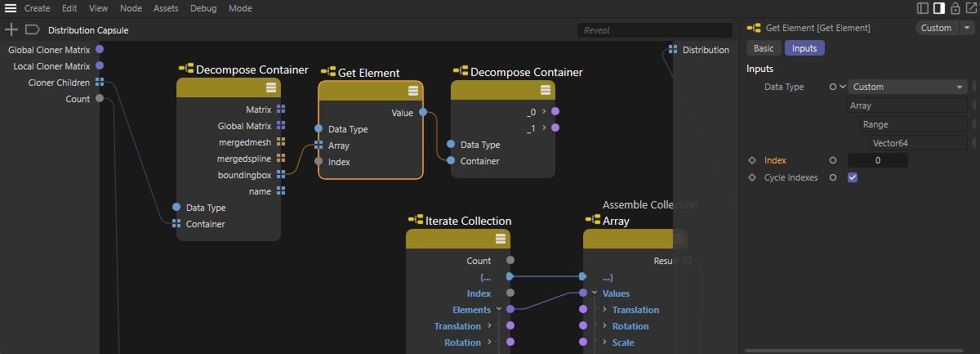
Task: Click the tag icon next to Distribution Capsule
Action: point(32,29)
